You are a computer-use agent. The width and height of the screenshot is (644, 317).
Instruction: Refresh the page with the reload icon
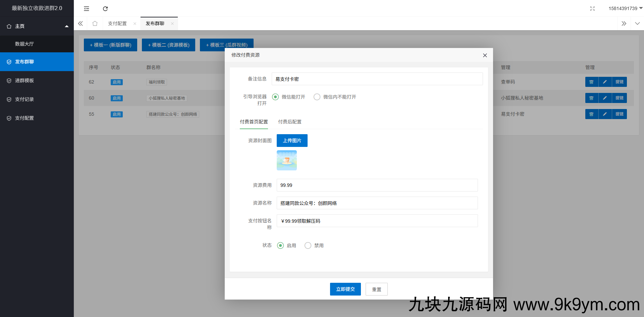click(105, 8)
